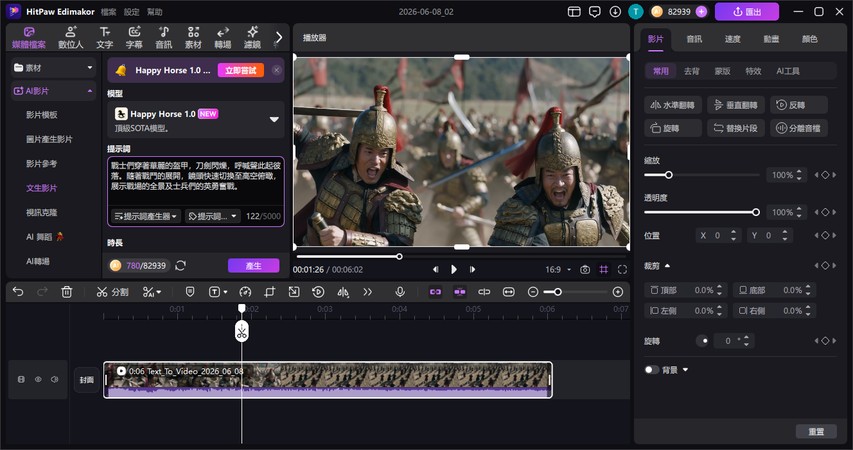Viewport: 853px width, 450px height.
Task: Toggle the 背景 background switch
Action: pyautogui.click(x=651, y=370)
